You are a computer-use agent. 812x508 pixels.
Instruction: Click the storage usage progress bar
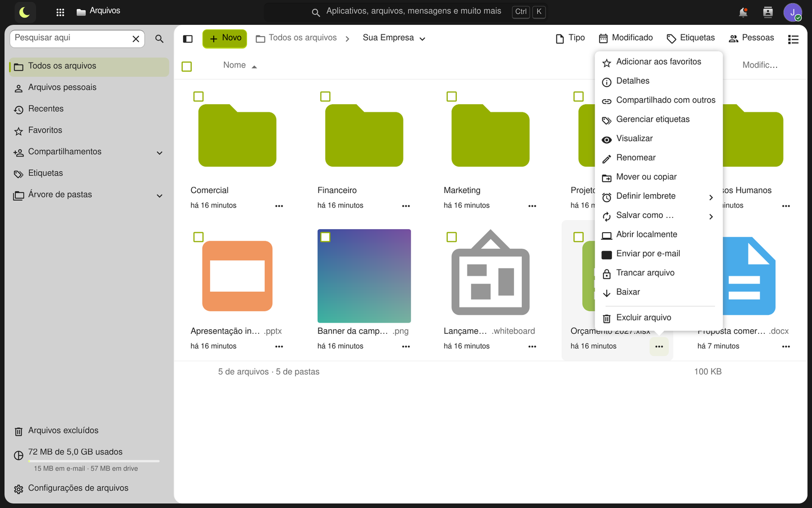tap(94, 461)
